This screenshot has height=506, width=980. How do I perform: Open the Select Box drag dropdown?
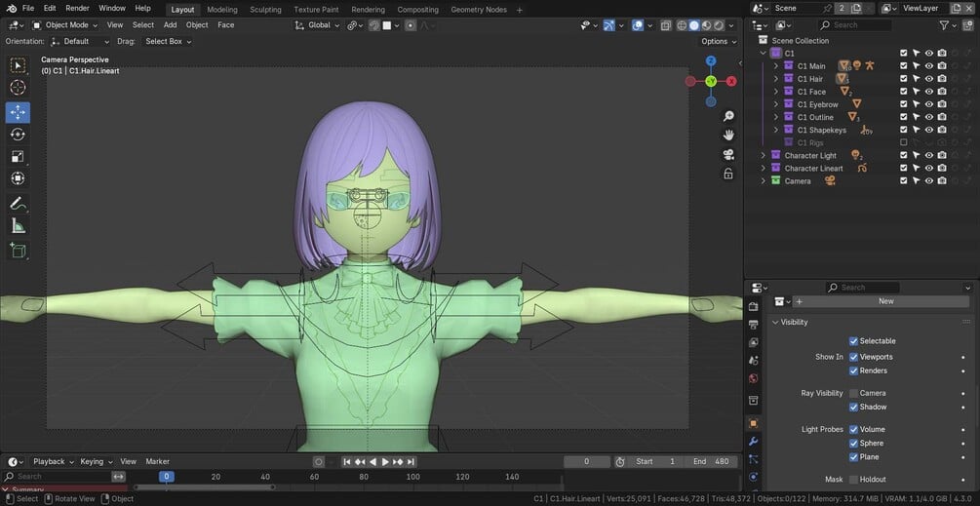click(166, 41)
